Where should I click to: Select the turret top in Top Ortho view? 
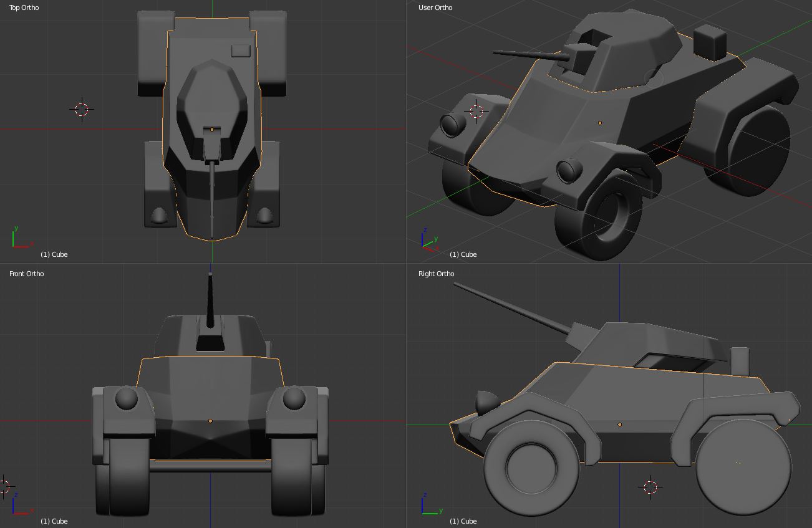coord(212,94)
